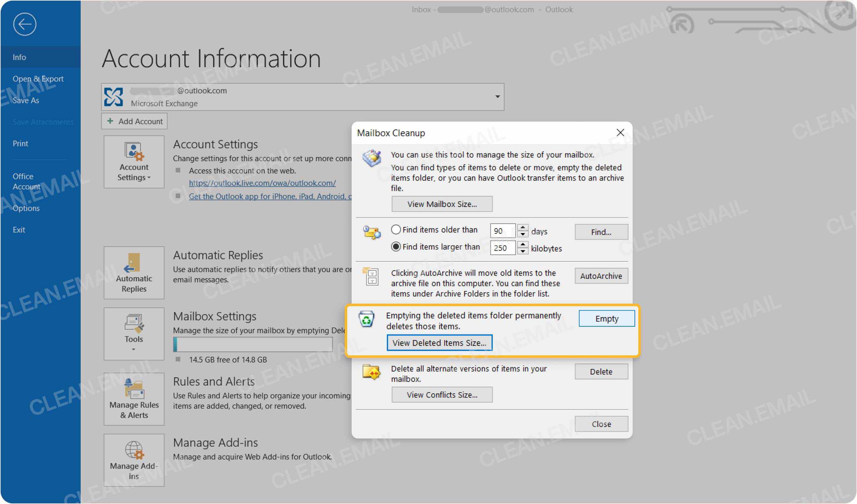Image resolution: width=857 pixels, height=504 pixels.
Task: Expand the Outlook account selector dropdown
Action: (497, 96)
